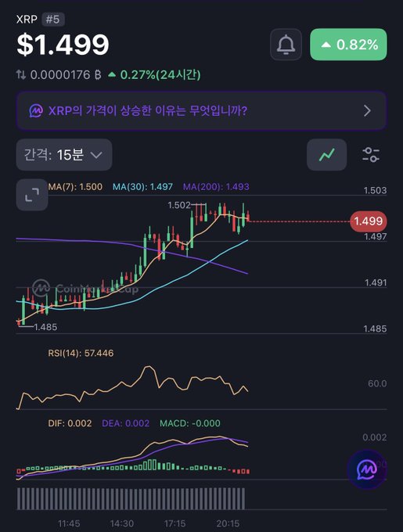The height and width of the screenshot is (532, 403).
Task: Tap the chevron on the XRP question banner
Action: pyautogui.click(x=367, y=110)
